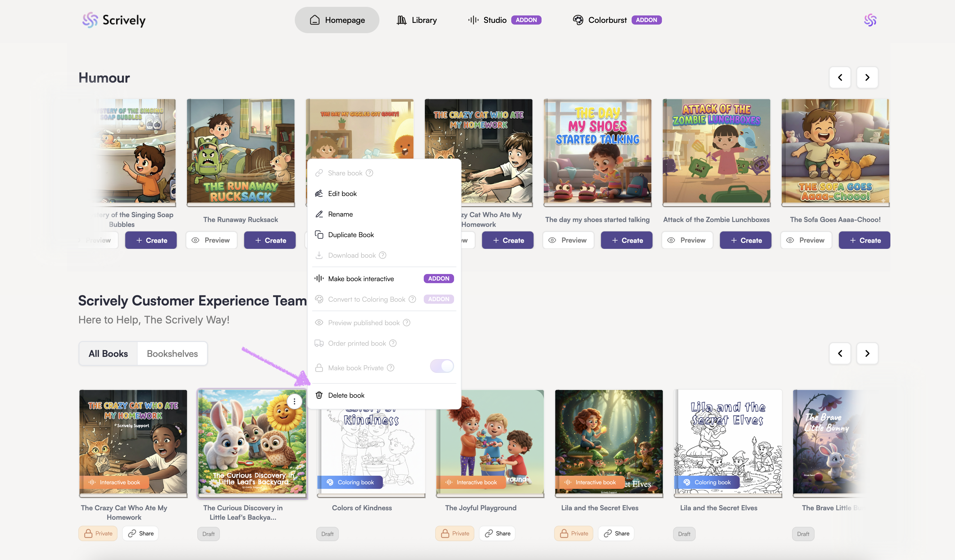
Task: Preview The Runaway Rucksack book
Action: pyautogui.click(x=211, y=241)
